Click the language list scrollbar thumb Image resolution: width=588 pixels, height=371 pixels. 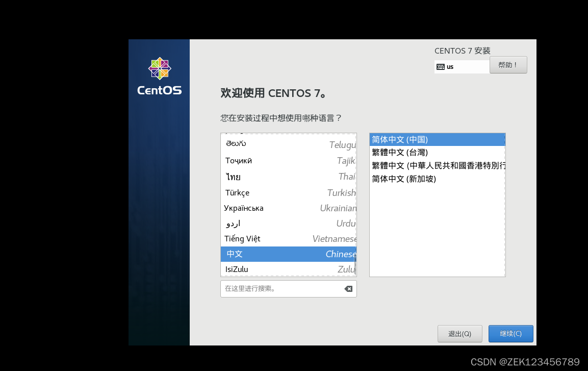pyautogui.click(x=355, y=264)
